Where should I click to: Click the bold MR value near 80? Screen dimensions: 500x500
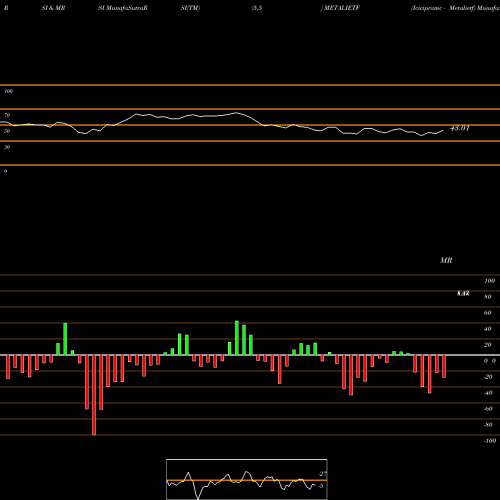463,293
